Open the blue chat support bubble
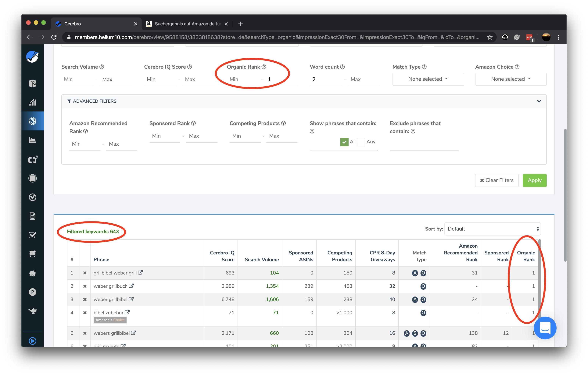This screenshot has height=375, width=588. (x=545, y=328)
